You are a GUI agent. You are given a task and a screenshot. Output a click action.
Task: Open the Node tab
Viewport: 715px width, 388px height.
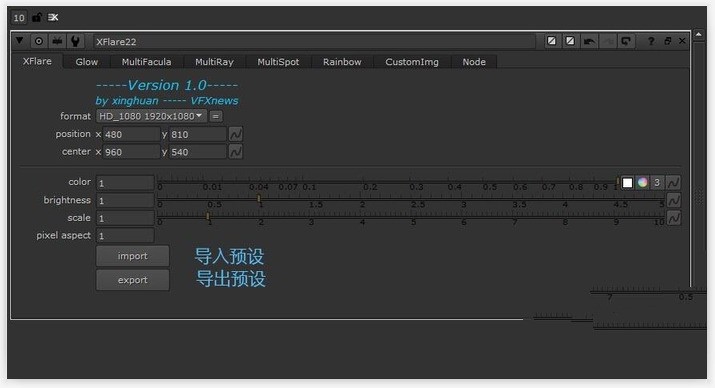tap(474, 62)
